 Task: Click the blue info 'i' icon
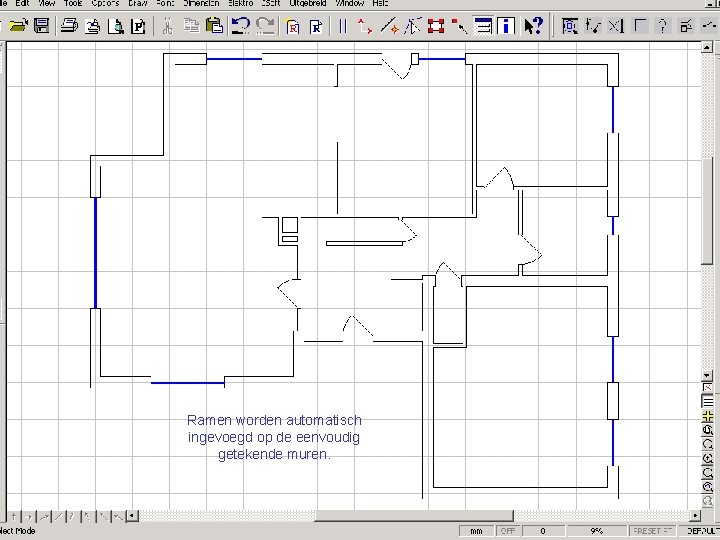pos(508,26)
